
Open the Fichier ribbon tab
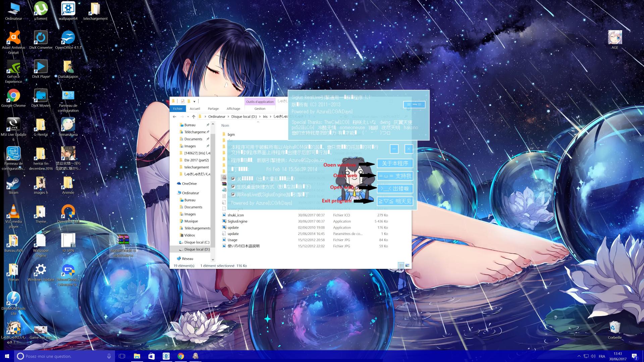[x=178, y=109]
